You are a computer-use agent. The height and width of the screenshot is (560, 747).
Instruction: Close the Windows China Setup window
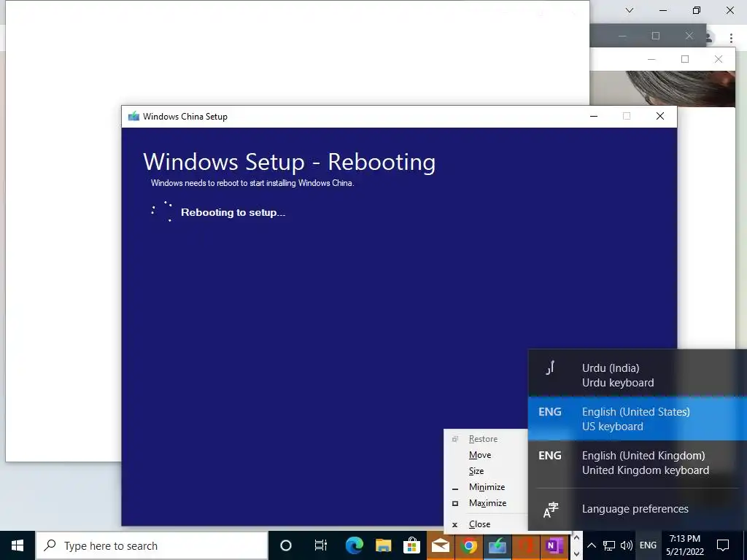coord(659,116)
